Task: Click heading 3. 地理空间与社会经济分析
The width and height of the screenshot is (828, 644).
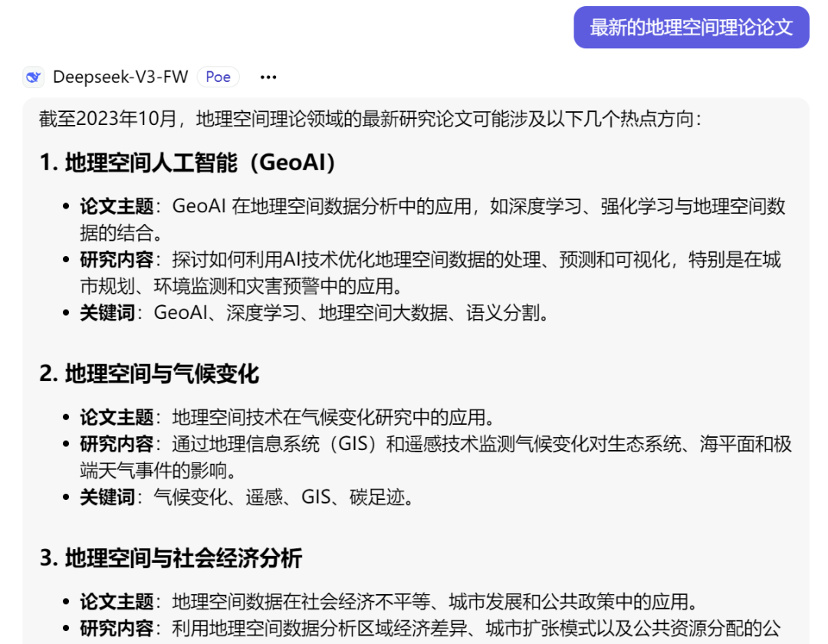Action: pos(170,558)
